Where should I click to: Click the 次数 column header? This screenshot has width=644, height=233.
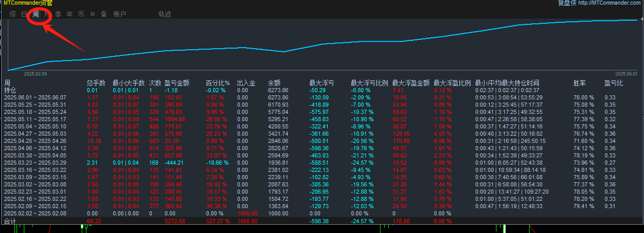coord(155,83)
